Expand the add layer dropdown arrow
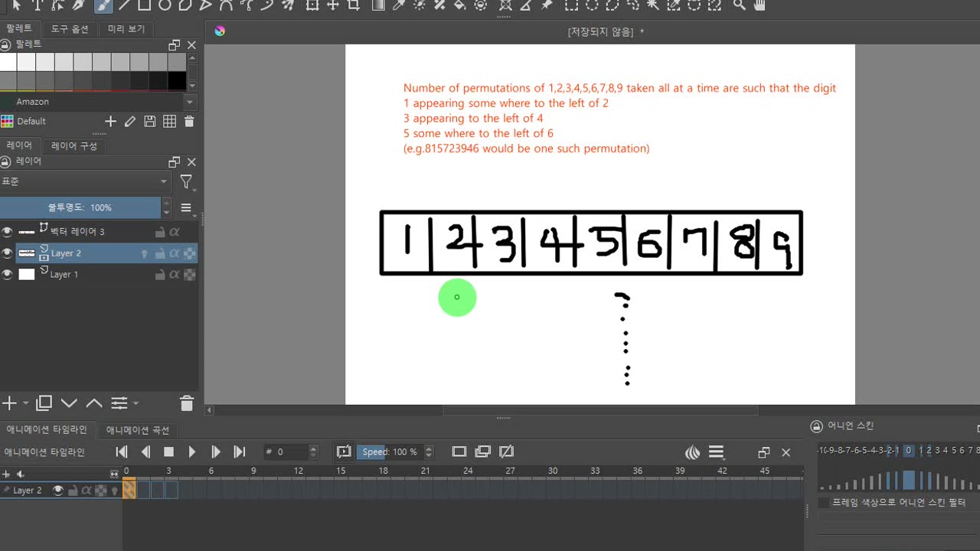Image resolution: width=980 pixels, height=551 pixels. click(x=26, y=403)
